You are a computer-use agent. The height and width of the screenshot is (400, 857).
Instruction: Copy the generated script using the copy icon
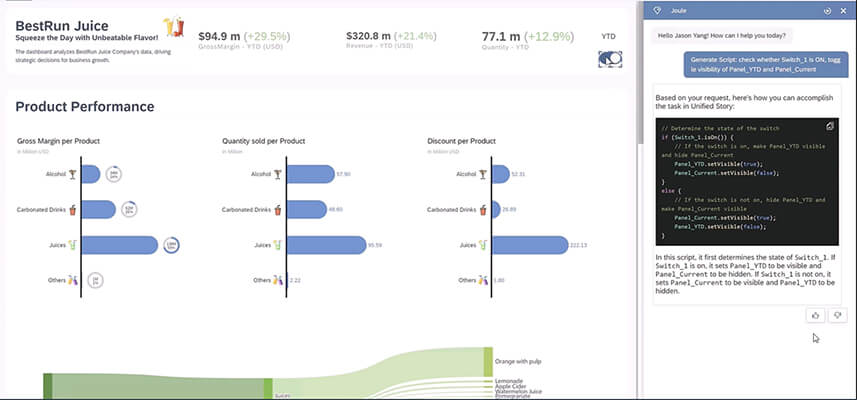[830, 126]
